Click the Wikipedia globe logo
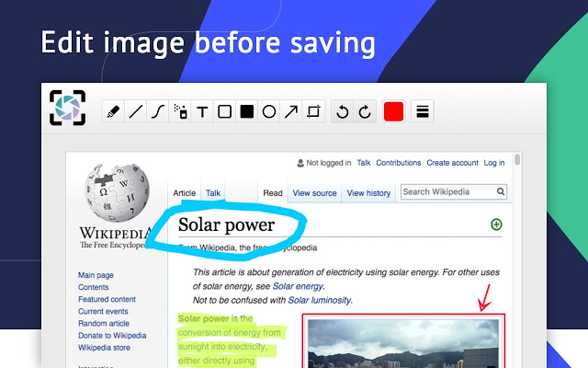The height and width of the screenshot is (368, 588). (117, 192)
